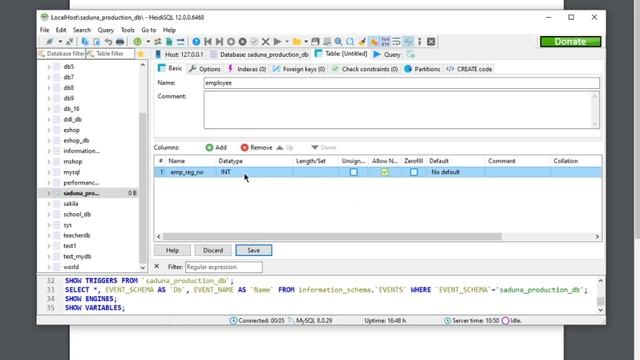Click the Save SQL to file icon
This screenshot has height=360, width=640.
pyautogui.click(x=315, y=42)
